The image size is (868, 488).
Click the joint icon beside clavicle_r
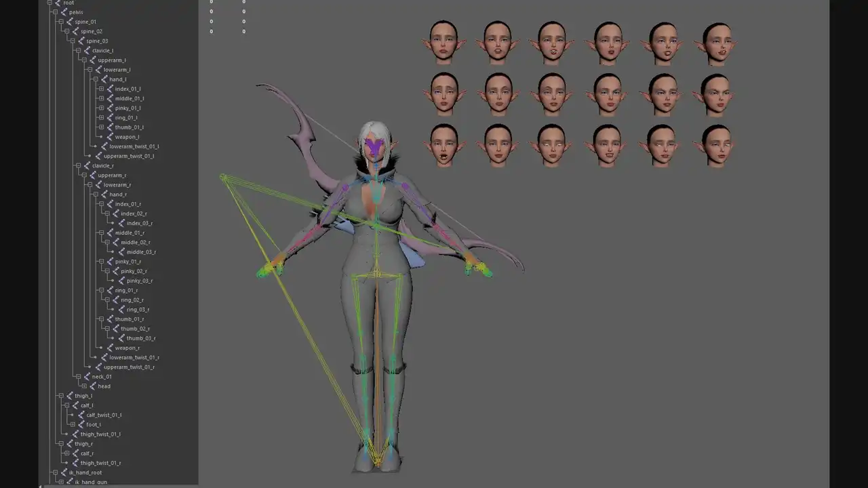pos(86,165)
